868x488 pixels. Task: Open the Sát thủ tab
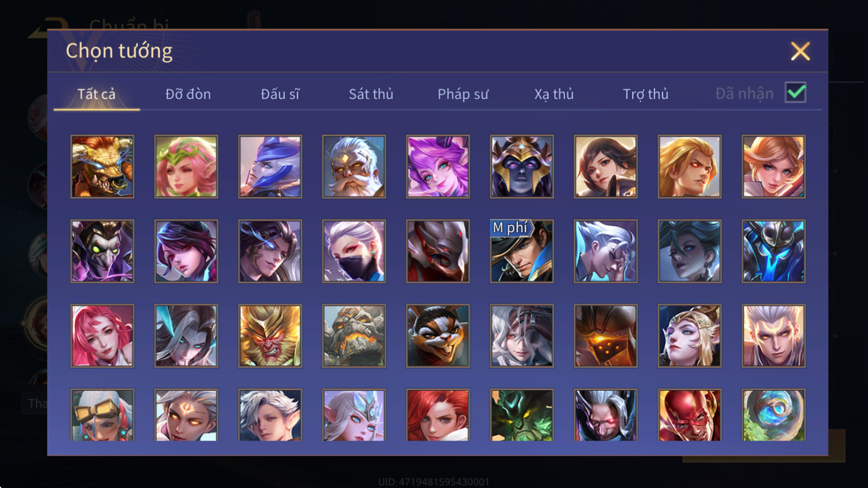(x=371, y=94)
